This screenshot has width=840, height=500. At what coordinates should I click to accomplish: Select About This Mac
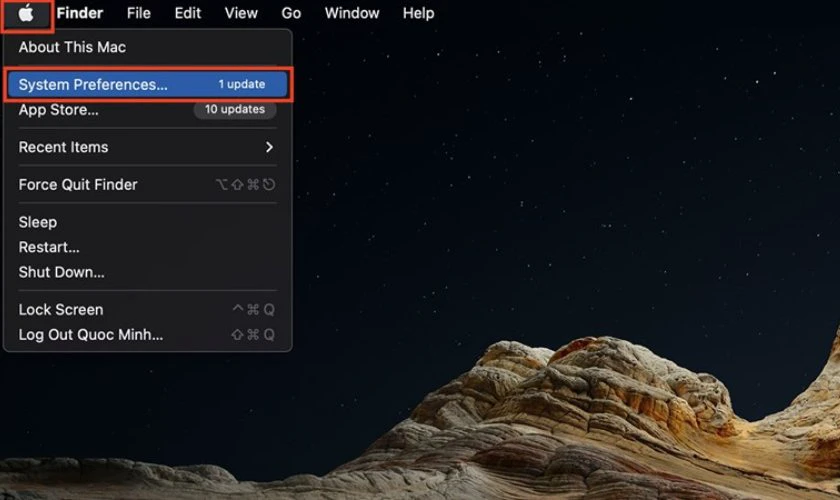[x=72, y=47]
